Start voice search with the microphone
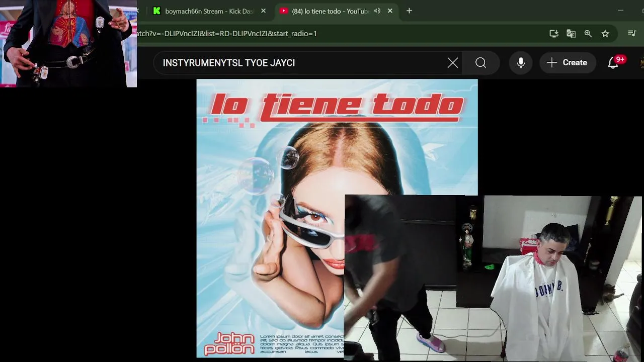This screenshot has height=362, width=644. (x=521, y=63)
